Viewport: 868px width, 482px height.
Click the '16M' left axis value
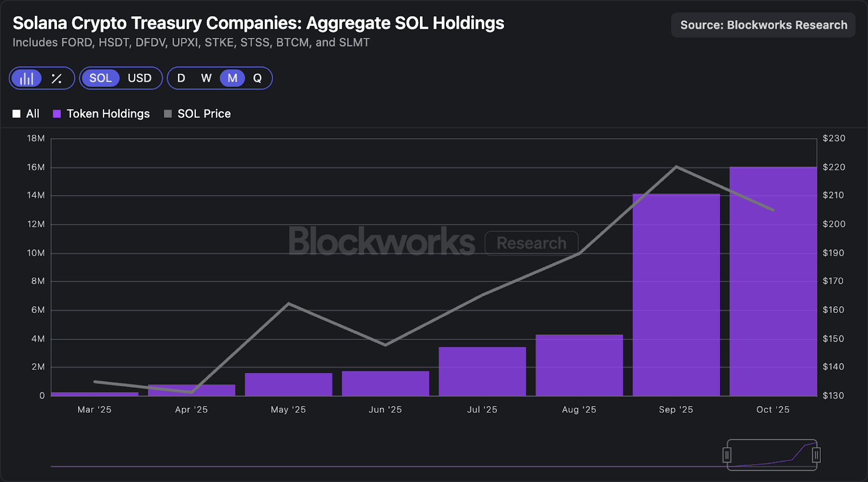tap(36, 168)
